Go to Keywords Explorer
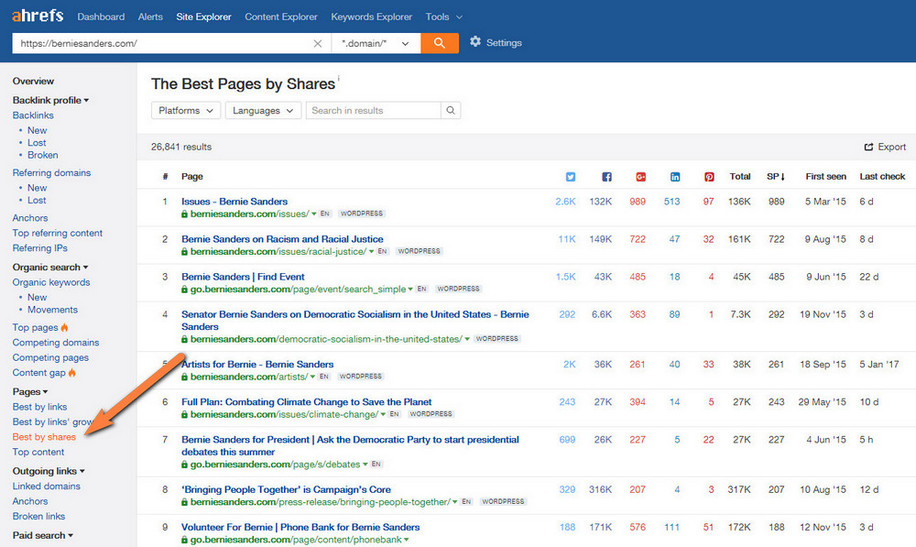 pyautogui.click(x=372, y=17)
